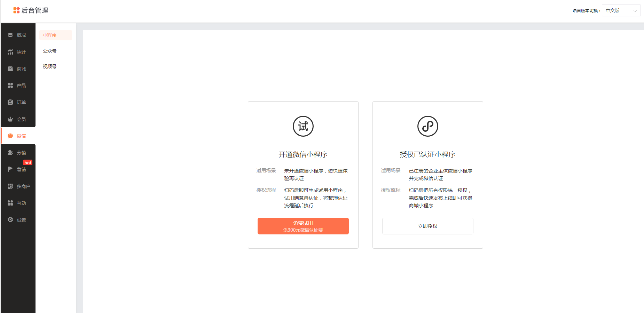Viewport: 644px width, 313px height.
Task: Open the 营销 menu label
Action: tap(21, 169)
